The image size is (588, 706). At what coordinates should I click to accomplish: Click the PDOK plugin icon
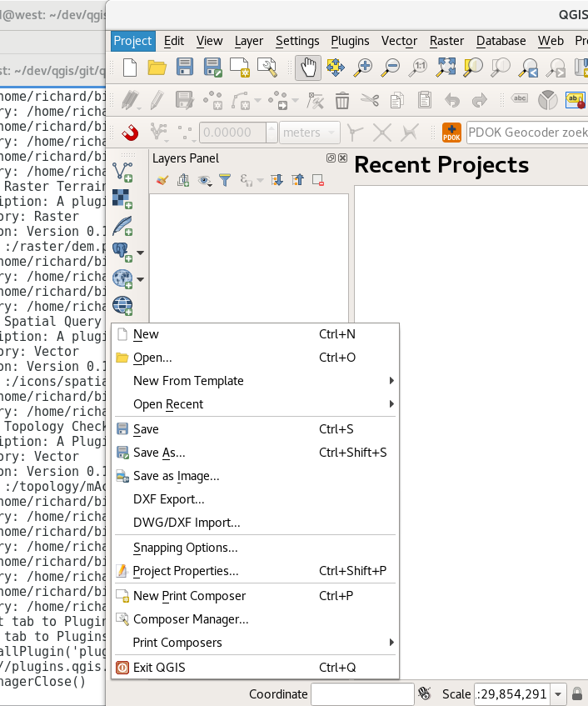(x=451, y=132)
